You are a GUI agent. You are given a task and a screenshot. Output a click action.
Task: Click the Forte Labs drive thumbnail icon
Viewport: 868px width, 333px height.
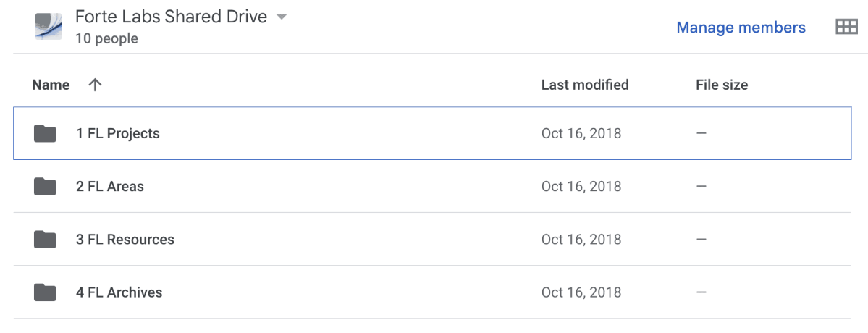point(49,25)
